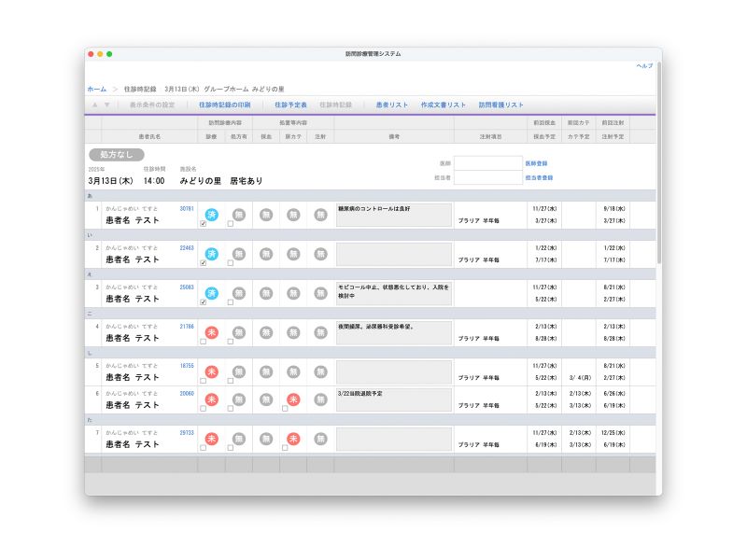Viewport: 747px width, 560px height.
Task: Click the blue 済 status icon for patient 25083
Action: (212, 293)
